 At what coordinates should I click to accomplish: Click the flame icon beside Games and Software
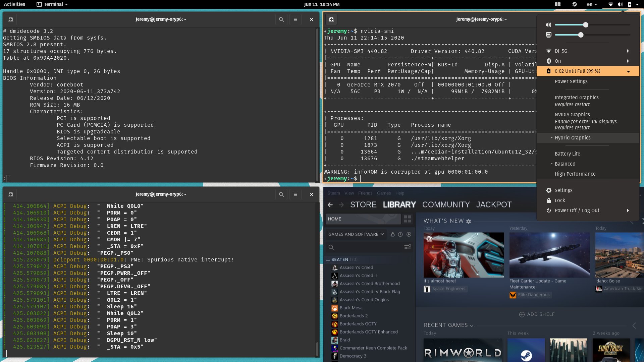pos(393,235)
